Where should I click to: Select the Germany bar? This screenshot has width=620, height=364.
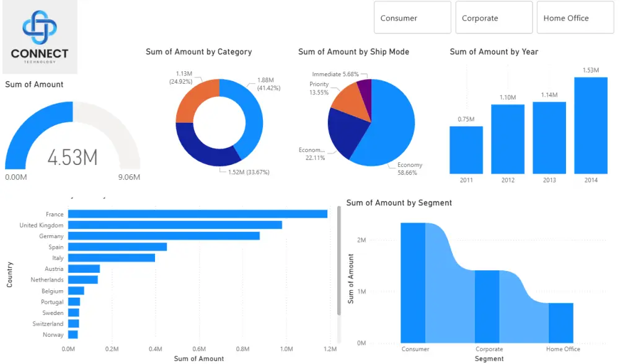click(164, 236)
